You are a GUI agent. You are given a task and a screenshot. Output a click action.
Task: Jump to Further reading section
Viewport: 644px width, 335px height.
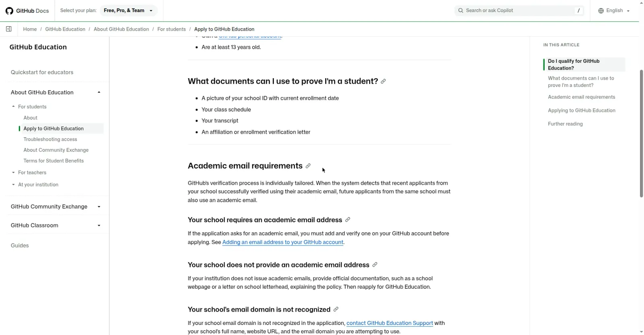coord(565,124)
